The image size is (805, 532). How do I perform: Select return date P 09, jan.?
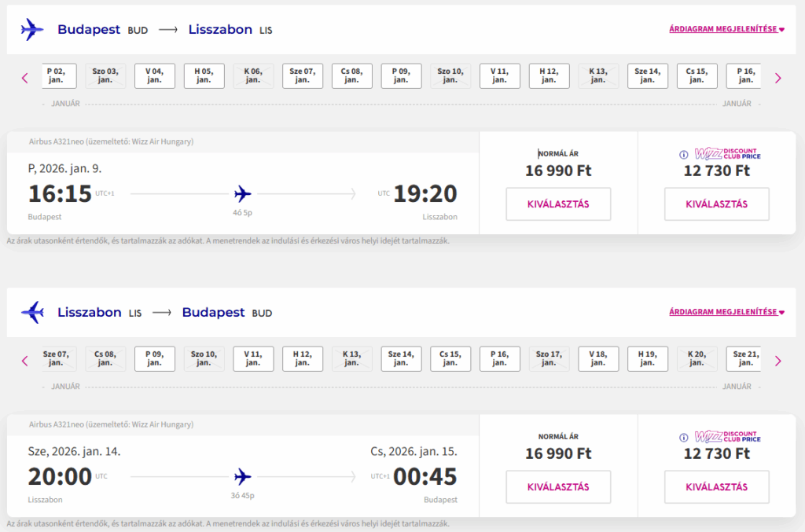pyautogui.click(x=154, y=358)
